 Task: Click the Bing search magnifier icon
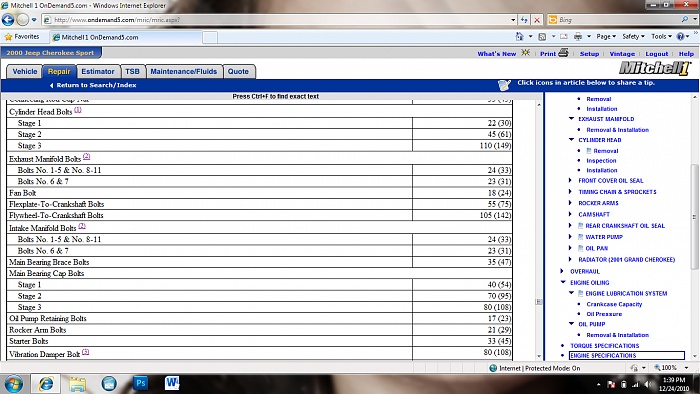coord(685,20)
